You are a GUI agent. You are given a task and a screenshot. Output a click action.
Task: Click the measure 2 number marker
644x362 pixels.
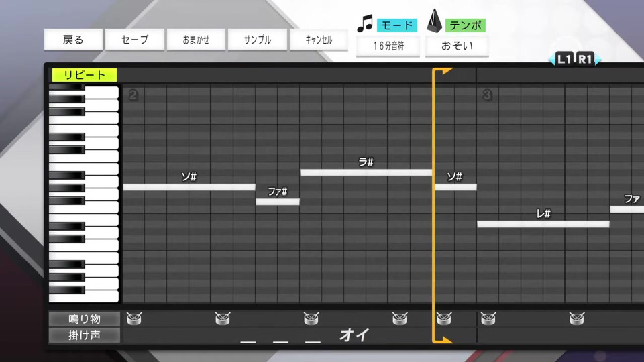(133, 95)
